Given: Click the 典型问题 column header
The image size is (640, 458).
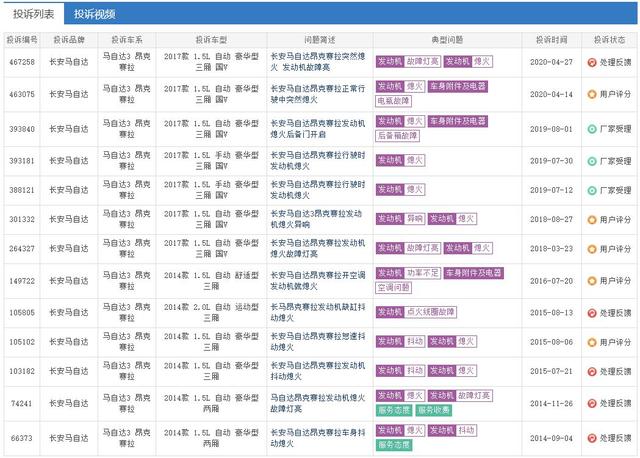Looking at the screenshot, I should (447, 40).
